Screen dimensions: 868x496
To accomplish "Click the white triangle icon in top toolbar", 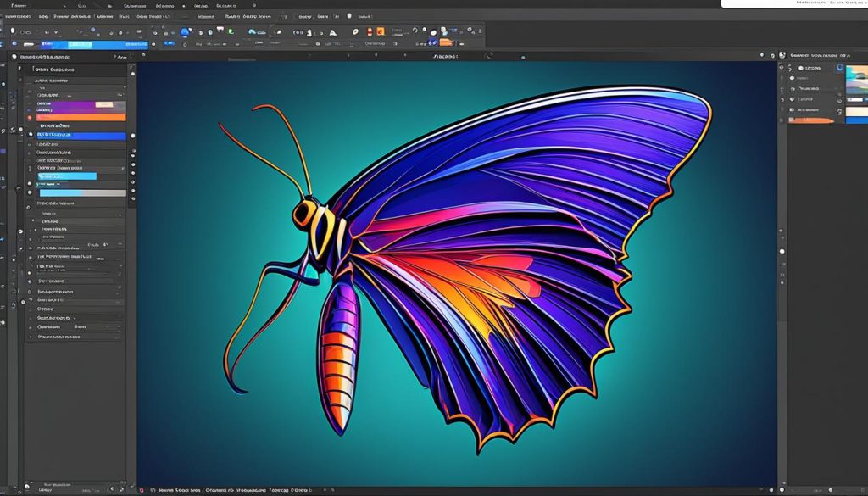I will tap(332, 32).
